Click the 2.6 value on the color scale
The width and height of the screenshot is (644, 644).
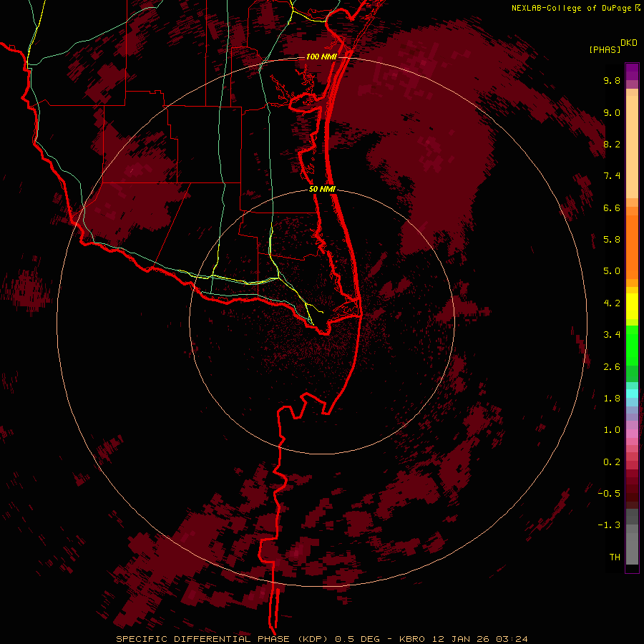(x=612, y=367)
